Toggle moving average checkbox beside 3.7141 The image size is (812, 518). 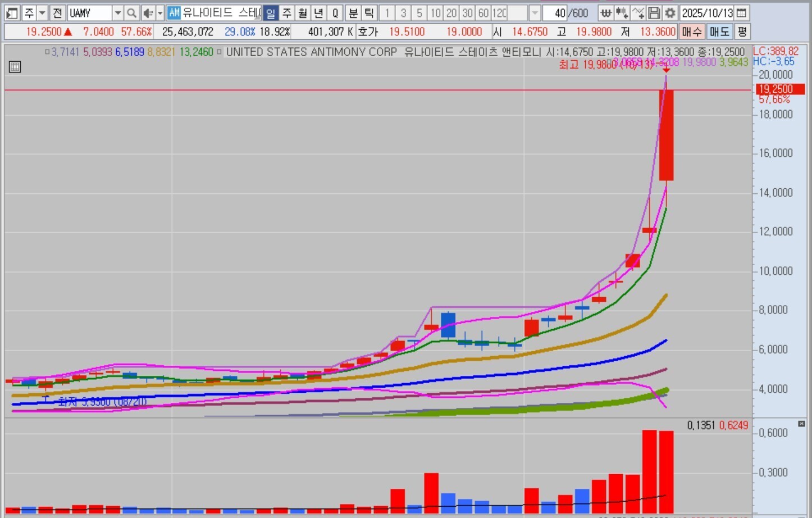[x=47, y=52]
